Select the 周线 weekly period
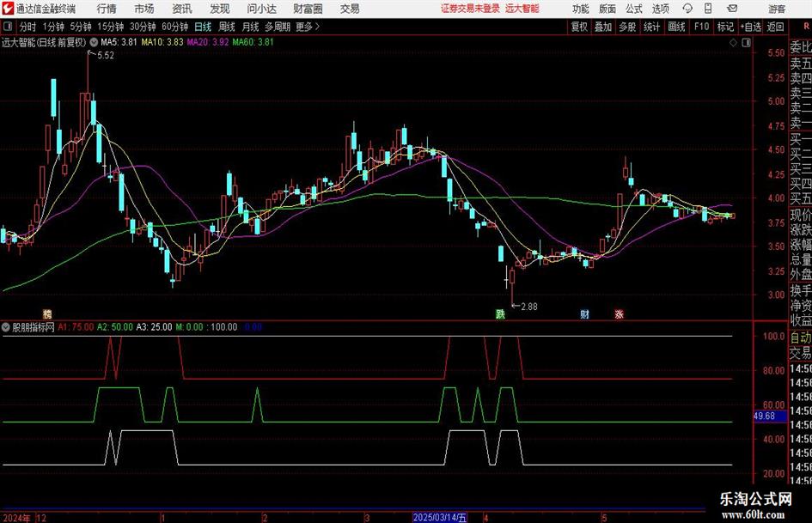This screenshot has width=812, height=523. click(227, 27)
